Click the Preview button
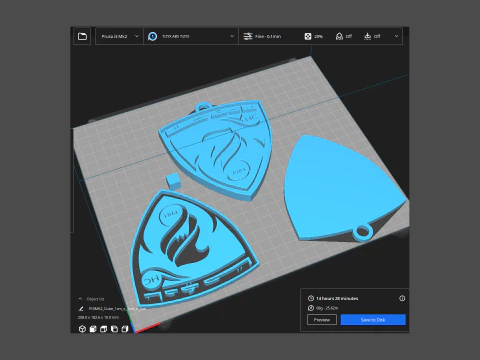This screenshot has width=480, height=360. [322, 320]
